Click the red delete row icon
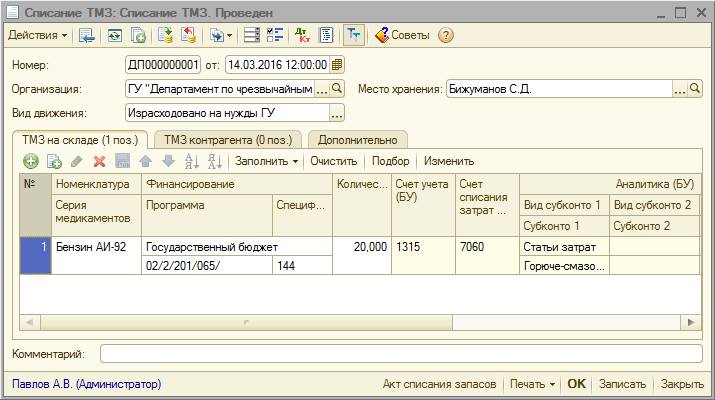Image resolution: width=715 pixels, height=400 pixels. (99, 161)
